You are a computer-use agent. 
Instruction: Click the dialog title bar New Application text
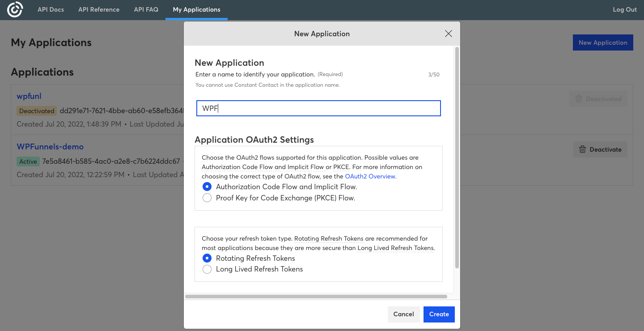click(x=322, y=34)
